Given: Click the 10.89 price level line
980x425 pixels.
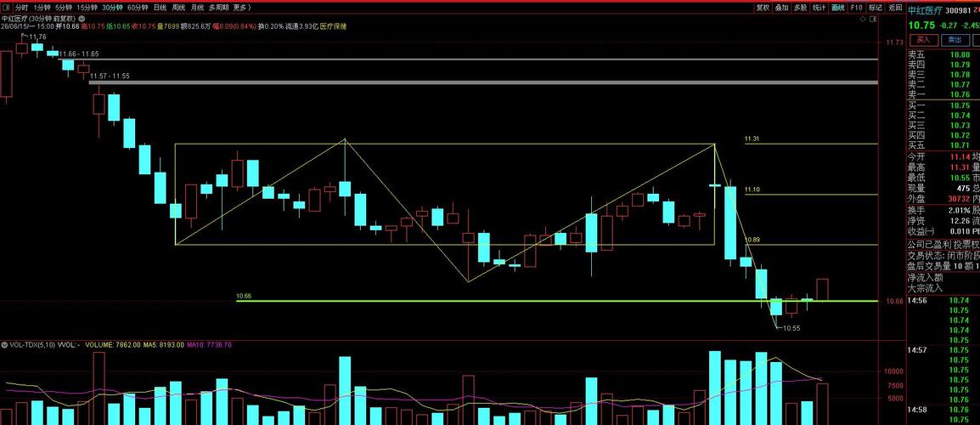Looking at the screenshot, I should (x=811, y=245).
